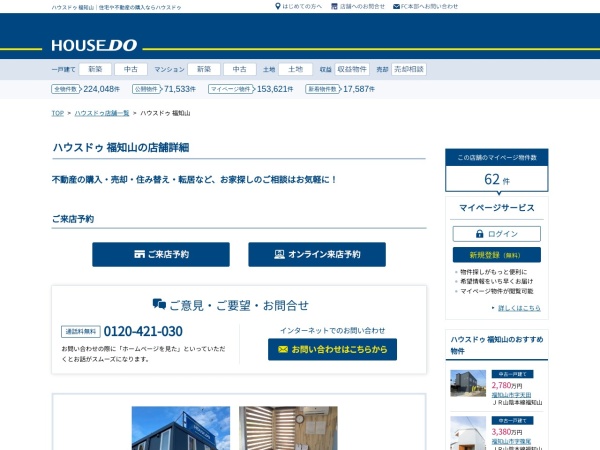Click the ハウスドゥ 福知山の店舗詳細 heading
The image size is (600, 450).
point(121,148)
